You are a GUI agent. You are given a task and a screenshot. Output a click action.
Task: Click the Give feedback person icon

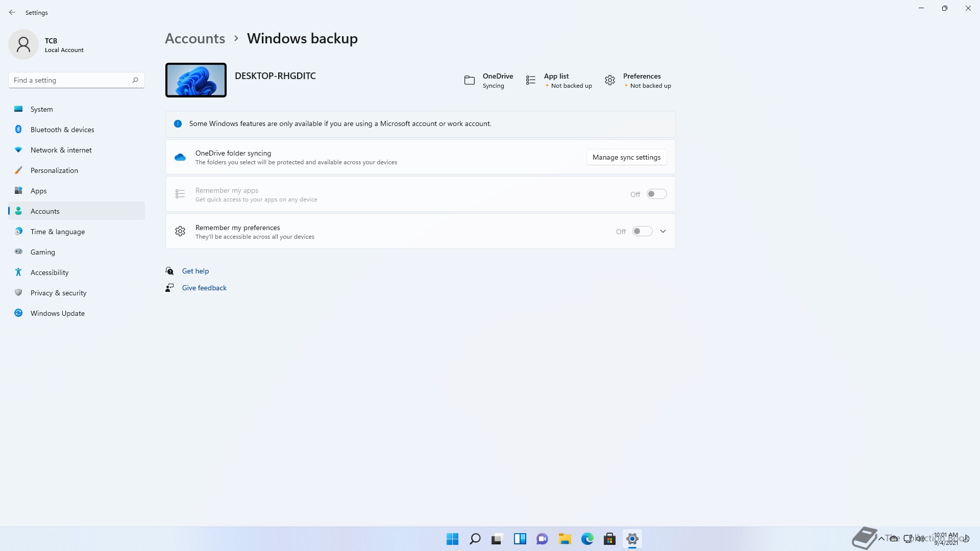[x=169, y=288]
